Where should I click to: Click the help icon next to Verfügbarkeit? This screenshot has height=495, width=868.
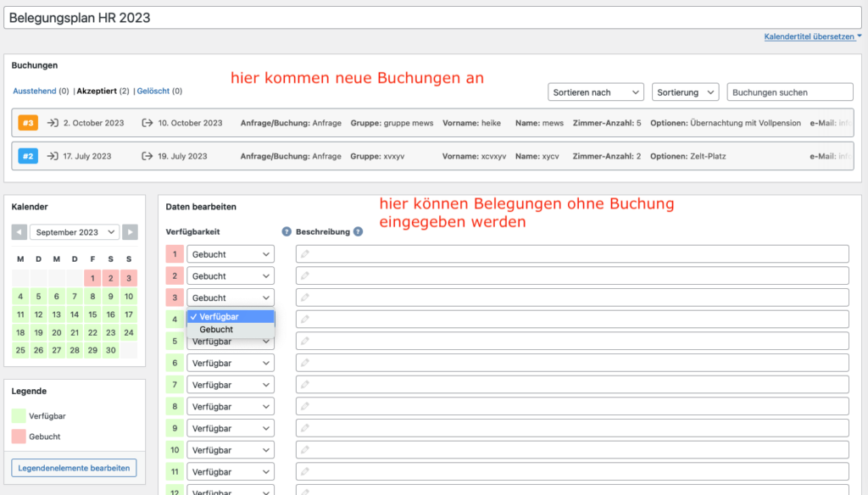point(287,231)
